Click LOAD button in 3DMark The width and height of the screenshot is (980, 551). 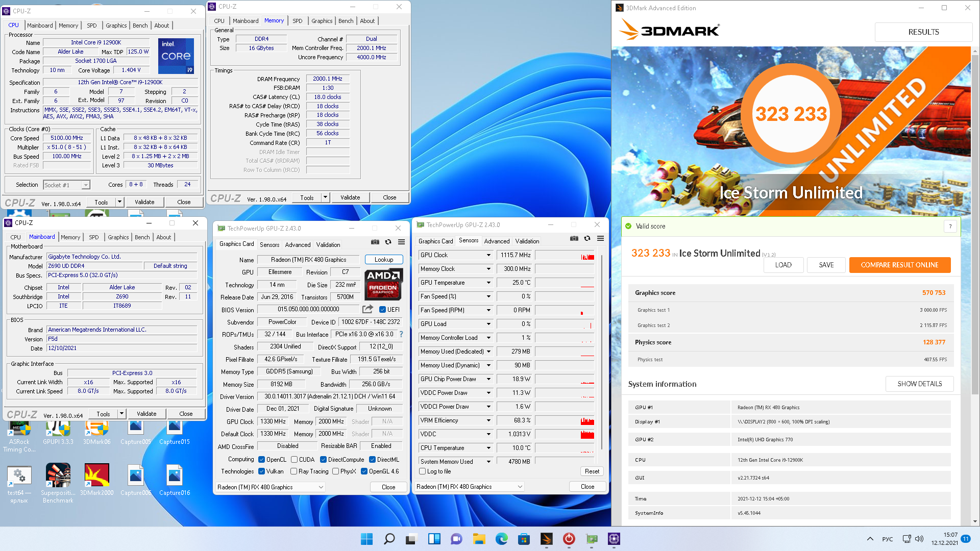tap(783, 265)
